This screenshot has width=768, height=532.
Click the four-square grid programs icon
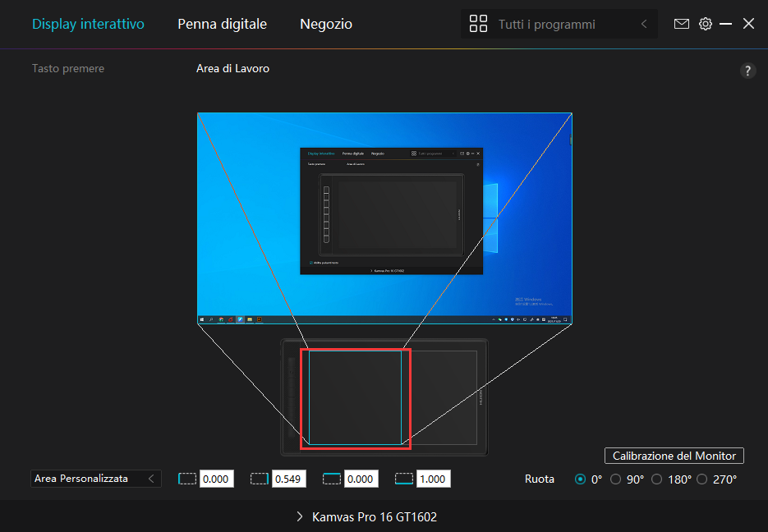click(478, 24)
